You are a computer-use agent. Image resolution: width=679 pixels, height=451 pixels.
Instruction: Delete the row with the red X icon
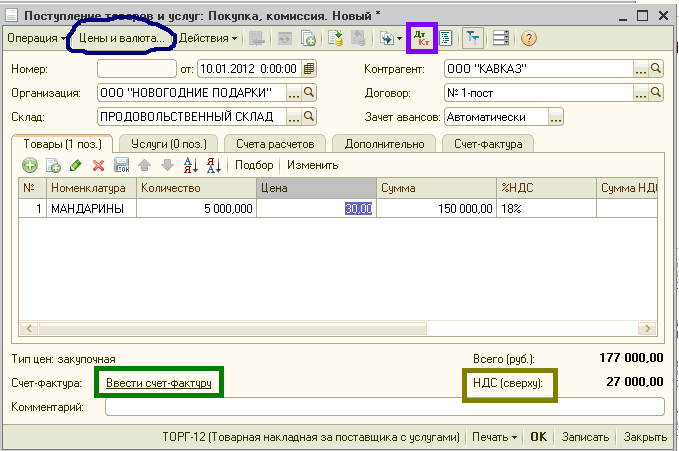click(99, 165)
